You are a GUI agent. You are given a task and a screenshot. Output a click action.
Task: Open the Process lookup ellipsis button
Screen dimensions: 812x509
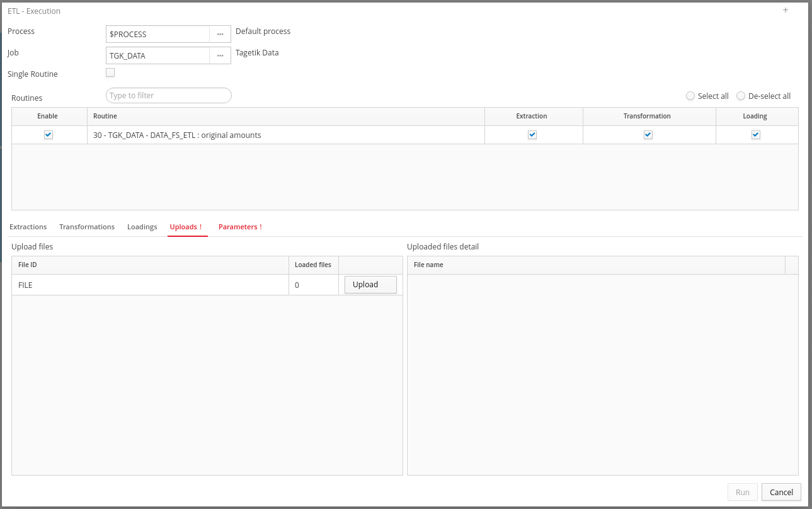coord(220,34)
